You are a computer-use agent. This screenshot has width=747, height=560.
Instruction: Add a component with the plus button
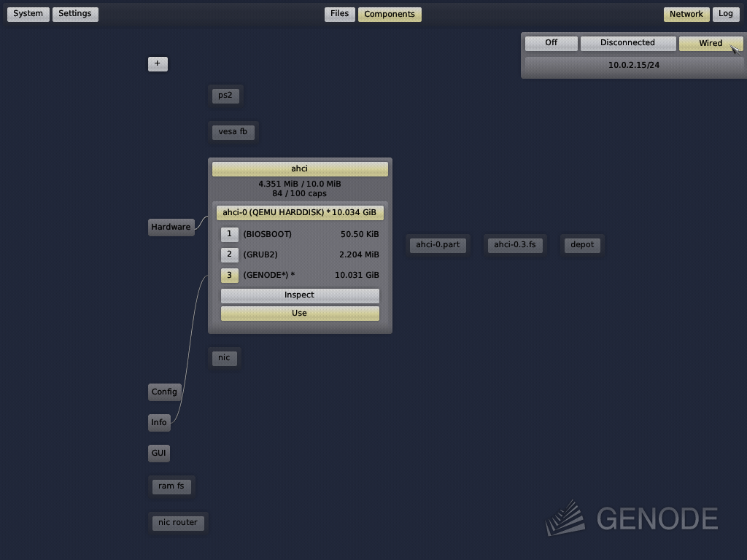pos(158,63)
